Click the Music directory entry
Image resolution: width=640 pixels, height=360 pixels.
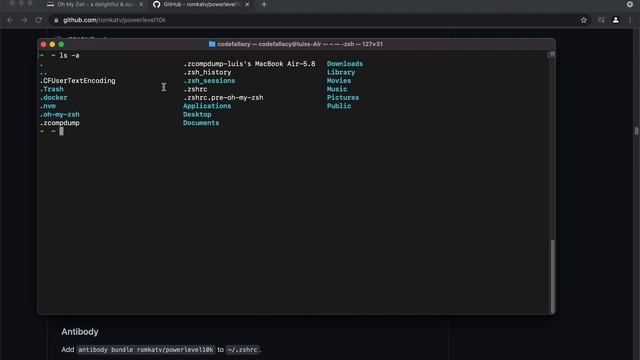pos(337,89)
